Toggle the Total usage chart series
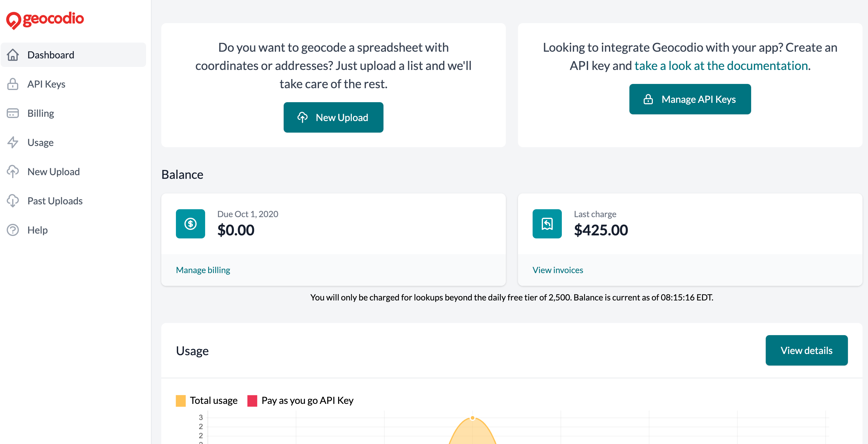 coord(214,401)
